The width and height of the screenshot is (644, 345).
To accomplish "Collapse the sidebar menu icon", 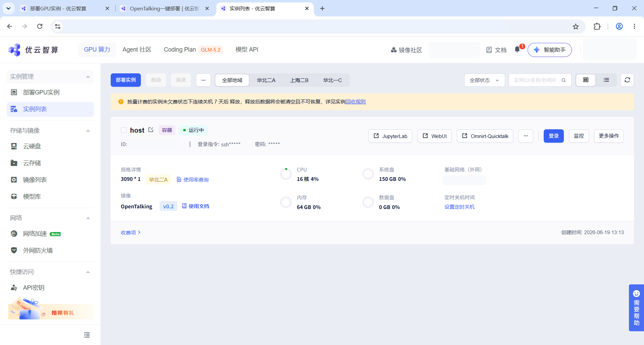I will (x=87, y=335).
